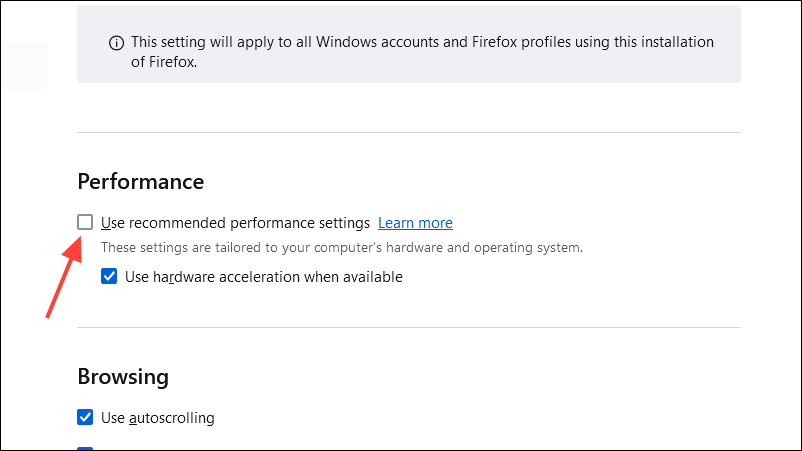Click the info icon in the notice banner
Screen dimensions: 802x451
[x=116, y=44]
